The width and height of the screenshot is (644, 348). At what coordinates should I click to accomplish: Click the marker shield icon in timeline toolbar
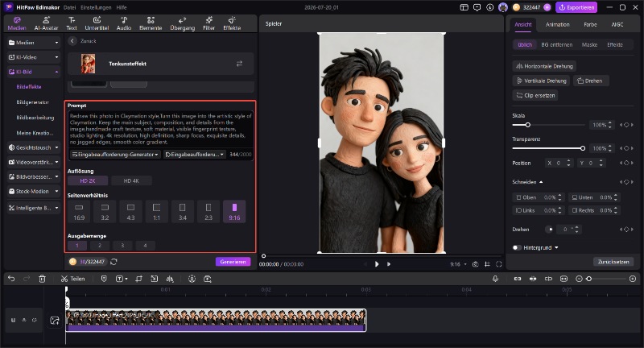point(104,279)
